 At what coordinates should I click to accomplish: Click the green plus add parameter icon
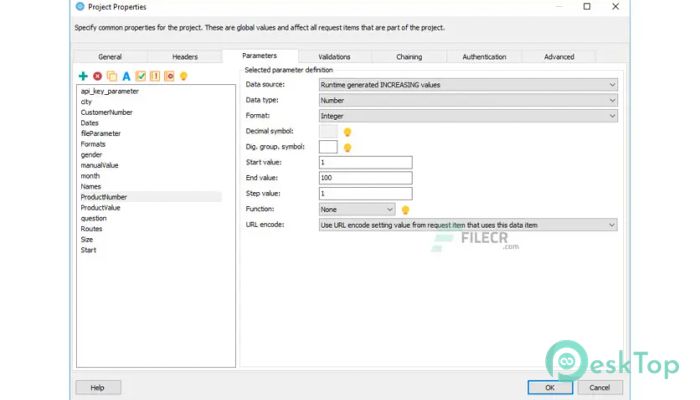83,76
